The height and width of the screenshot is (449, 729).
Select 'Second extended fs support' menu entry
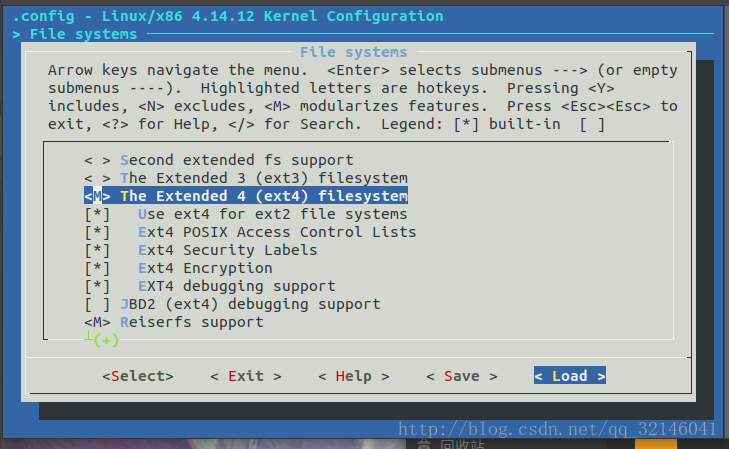click(237, 160)
